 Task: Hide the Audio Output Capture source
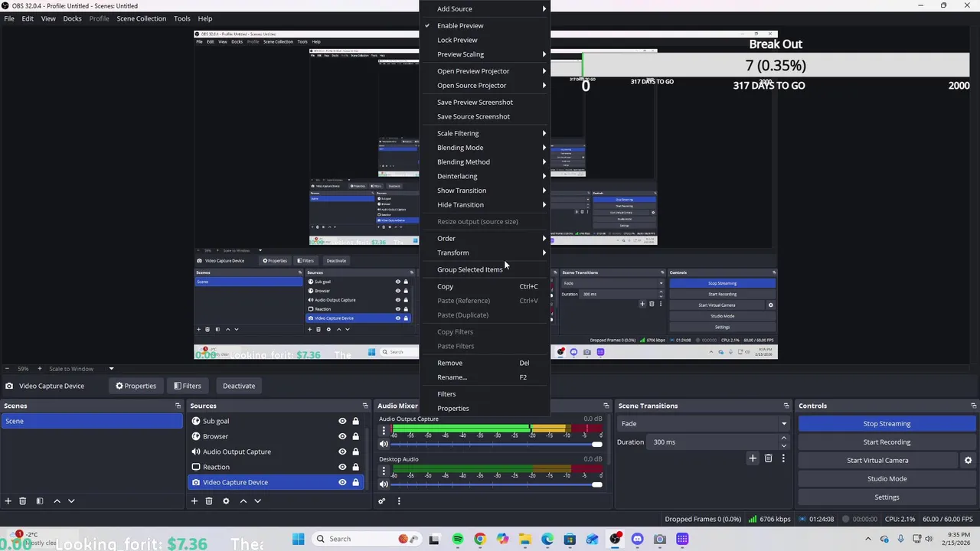pyautogui.click(x=342, y=452)
